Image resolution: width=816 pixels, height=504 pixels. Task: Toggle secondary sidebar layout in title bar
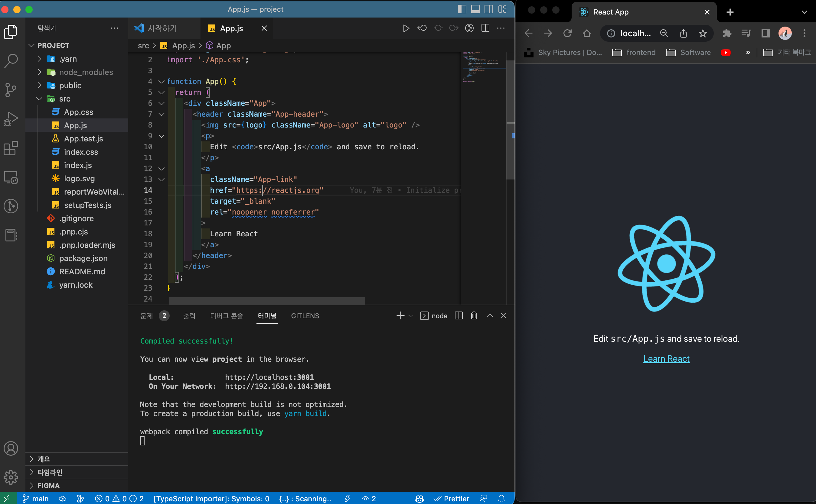489,9
